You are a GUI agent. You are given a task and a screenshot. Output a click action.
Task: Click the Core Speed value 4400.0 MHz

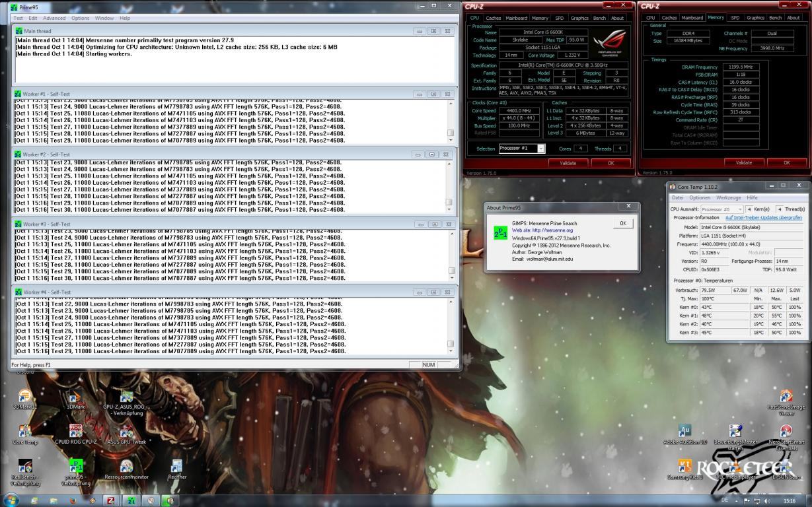coord(519,111)
